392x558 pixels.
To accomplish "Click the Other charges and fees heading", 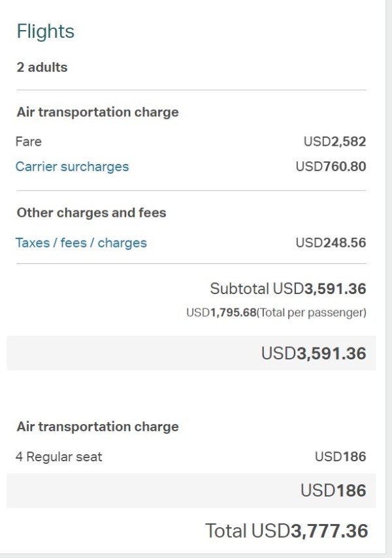I will pos(91,212).
